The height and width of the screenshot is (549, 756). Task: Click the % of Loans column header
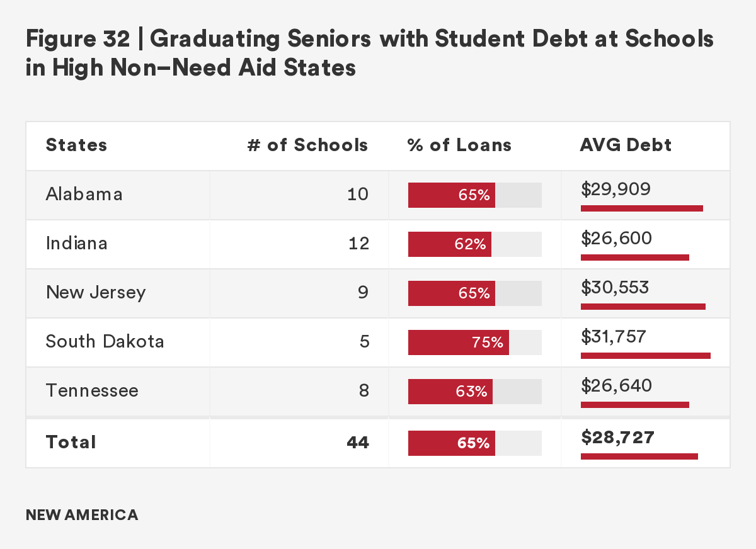[x=459, y=145]
